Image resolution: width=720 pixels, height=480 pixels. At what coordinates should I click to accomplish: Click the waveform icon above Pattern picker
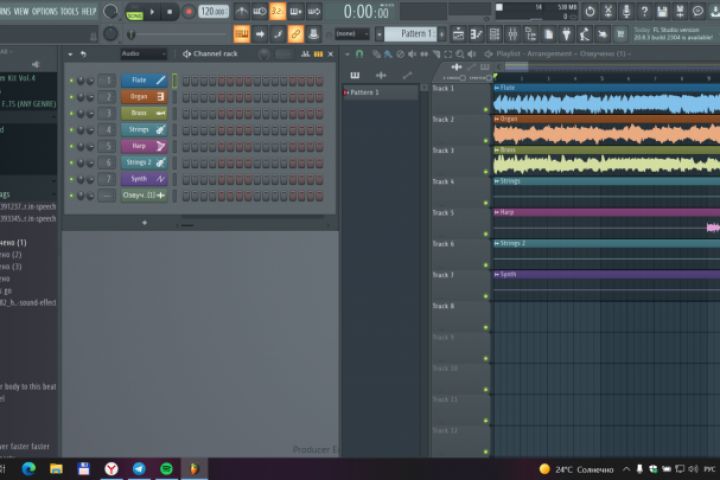[381, 75]
